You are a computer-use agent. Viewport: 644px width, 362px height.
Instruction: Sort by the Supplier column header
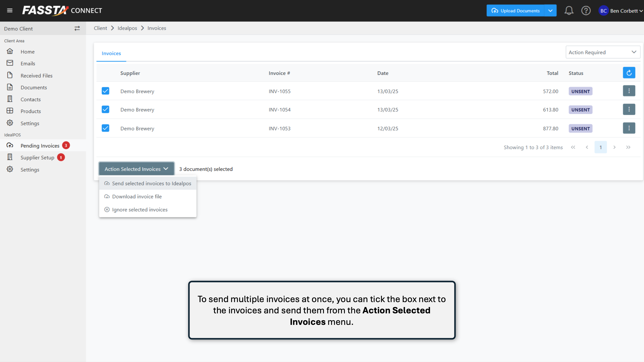tap(130, 73)
